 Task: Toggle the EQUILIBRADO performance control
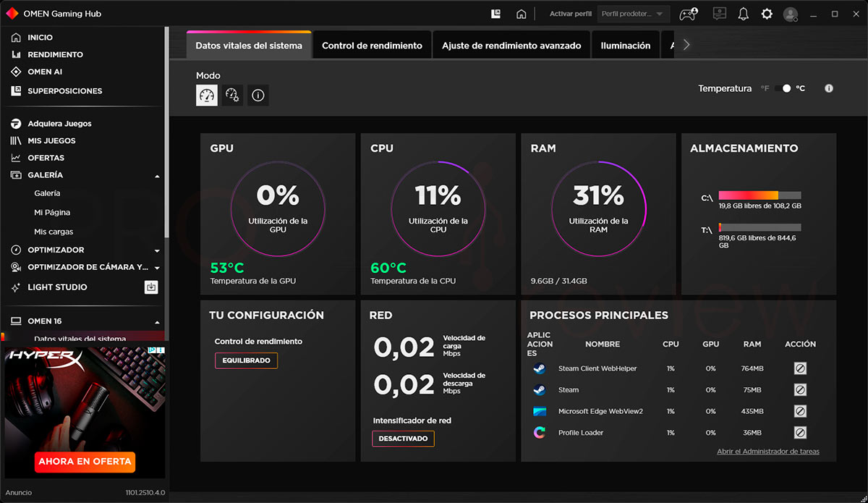pyautogui.click(x=246, y=360)
